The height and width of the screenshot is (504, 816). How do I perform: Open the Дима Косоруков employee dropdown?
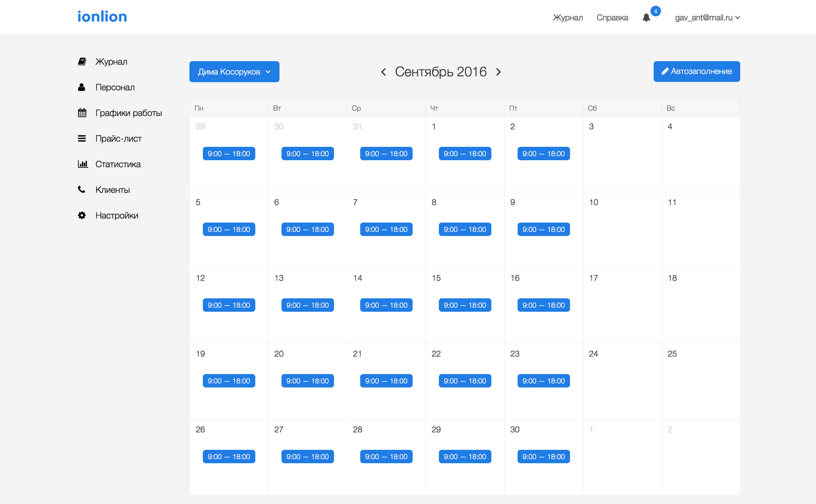coord(234,72)
